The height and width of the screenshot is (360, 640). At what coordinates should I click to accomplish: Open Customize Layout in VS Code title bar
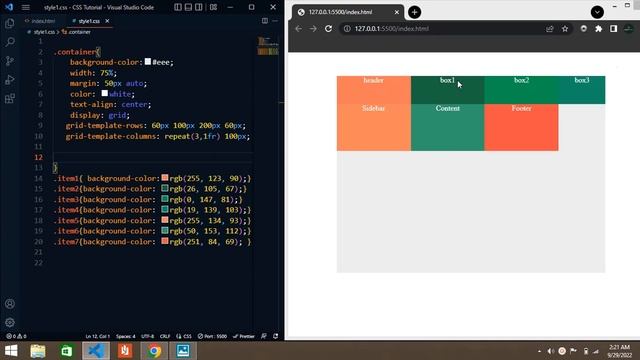coord(213,7)
